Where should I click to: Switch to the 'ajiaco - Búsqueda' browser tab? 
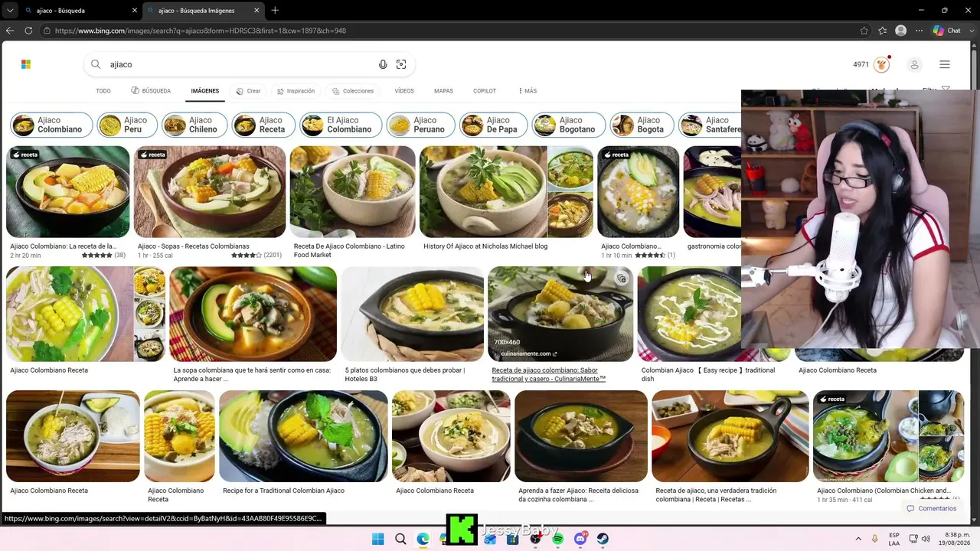pyautogui.click(x=80, y=11)
